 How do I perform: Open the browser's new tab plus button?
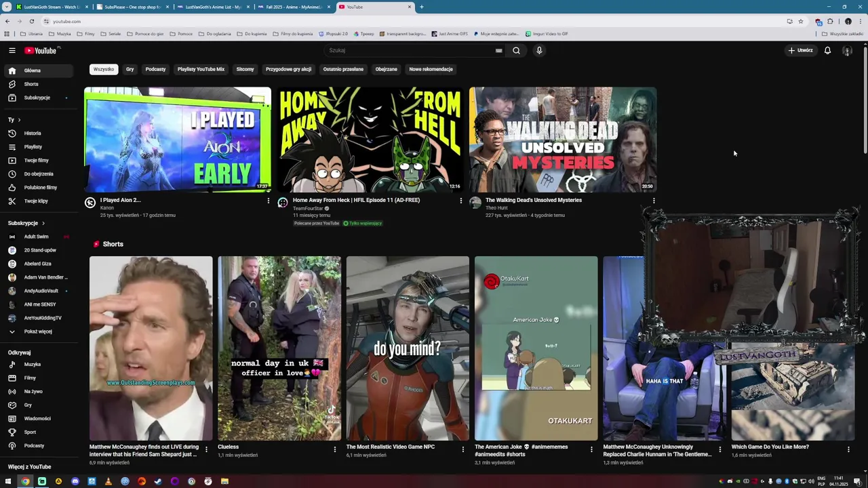tap(422, 7)
